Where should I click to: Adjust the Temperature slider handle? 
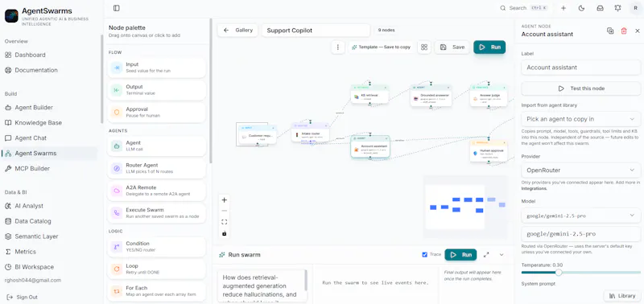coord(559,273)
